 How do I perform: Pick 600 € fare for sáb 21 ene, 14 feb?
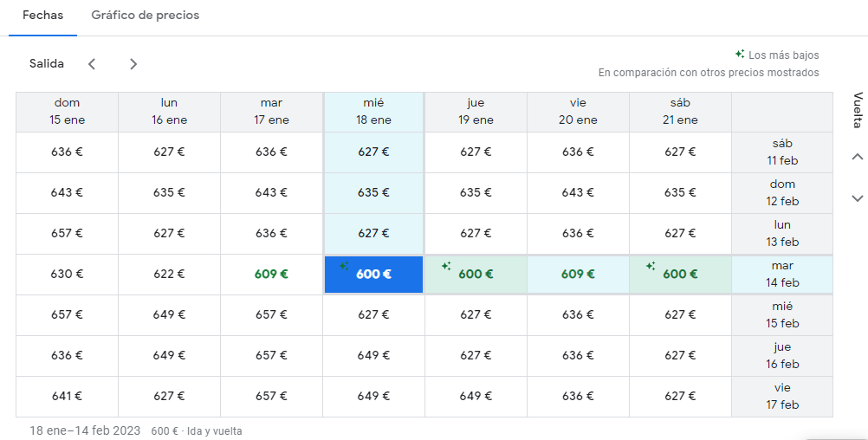(x=680, y=274)
